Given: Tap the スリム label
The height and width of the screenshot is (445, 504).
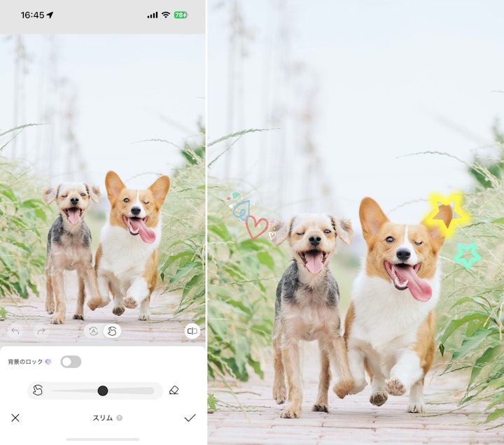Looking at the screenshot, I should point(103,418).
